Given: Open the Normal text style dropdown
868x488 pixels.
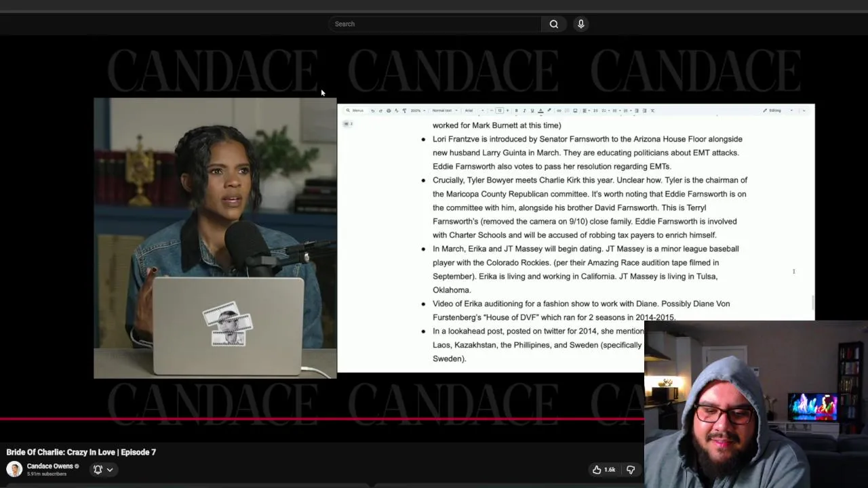Looking at the screenshot, I should (x=445, y=110).
